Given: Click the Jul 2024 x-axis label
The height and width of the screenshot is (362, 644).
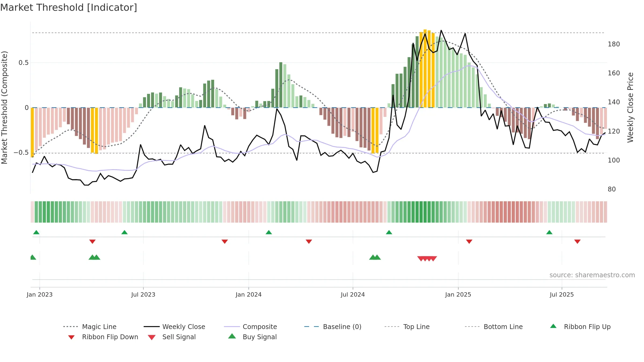Looking at the screenshot, I should pyautogui.click(x=353, y=294).
